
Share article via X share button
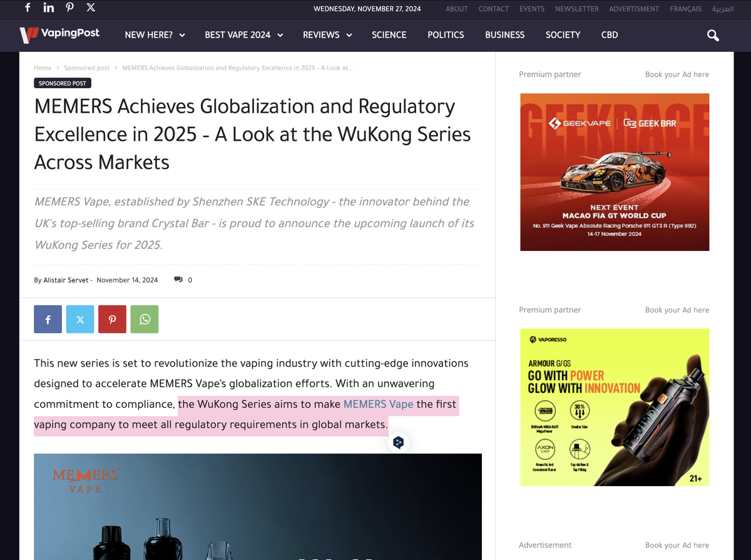click(80, 319)
